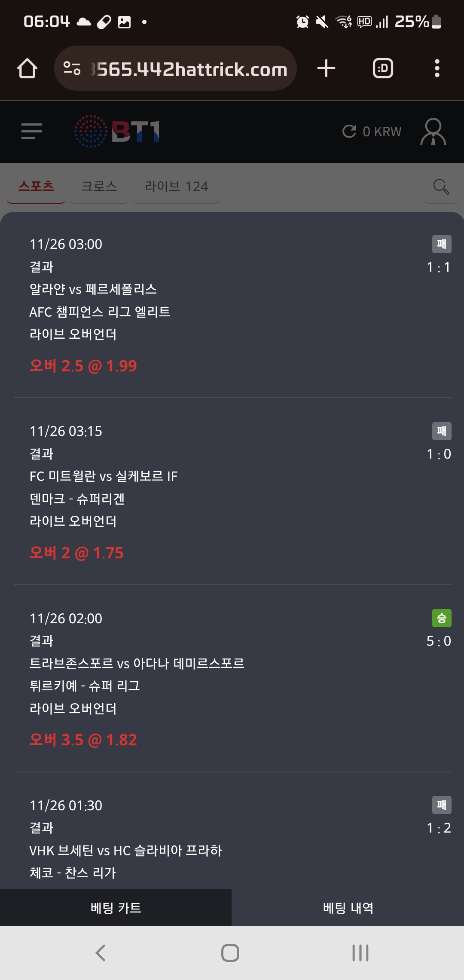Open the user account profile icon

point(433,132)
